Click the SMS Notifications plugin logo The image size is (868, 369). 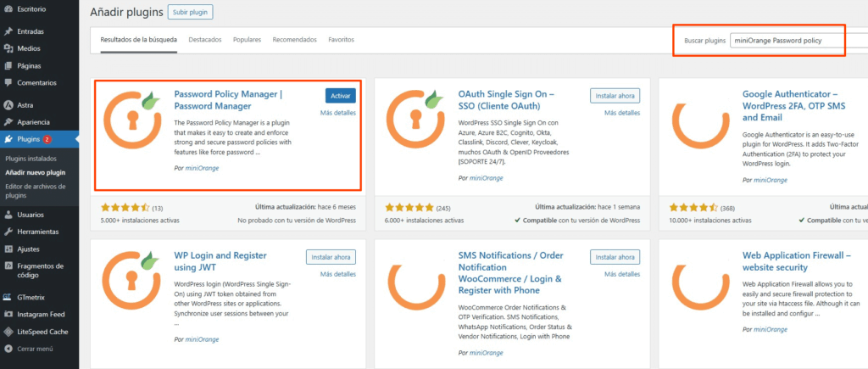[x=415, y=287]
